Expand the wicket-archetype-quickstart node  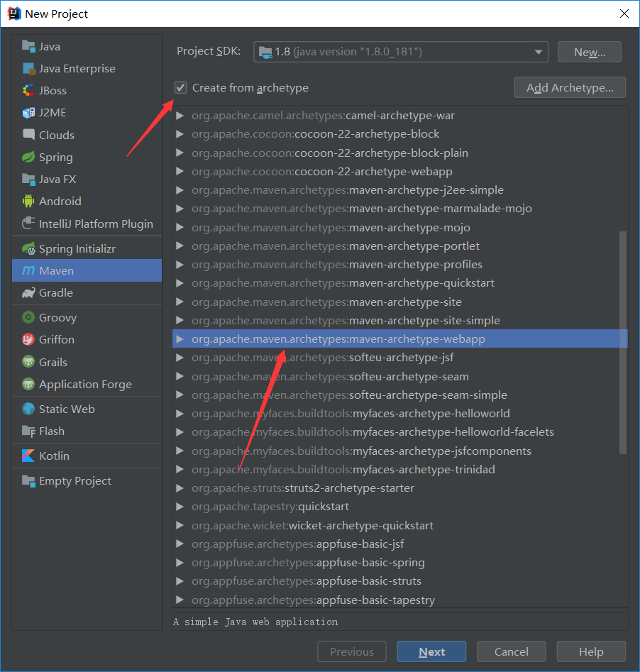[180, 525]
